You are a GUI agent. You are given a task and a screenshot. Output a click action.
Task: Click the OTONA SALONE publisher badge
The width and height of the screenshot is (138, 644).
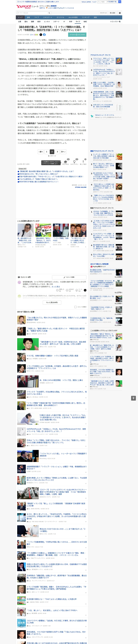tap(77, 35)
